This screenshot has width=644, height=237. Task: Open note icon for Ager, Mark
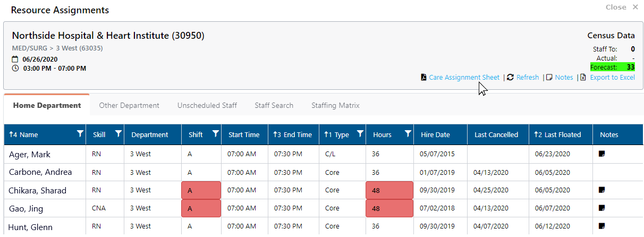[602, 154]
